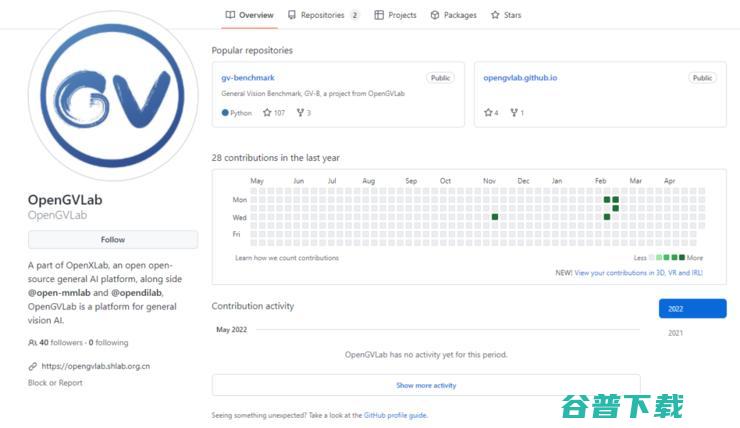Image resolution: width=740 pixels, height=428 pixels.
Task: Click the followers people icon
Action: (33, 343)
